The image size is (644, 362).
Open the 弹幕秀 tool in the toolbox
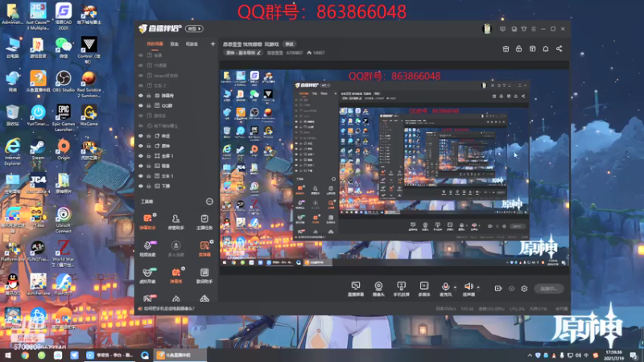[175, 276]
